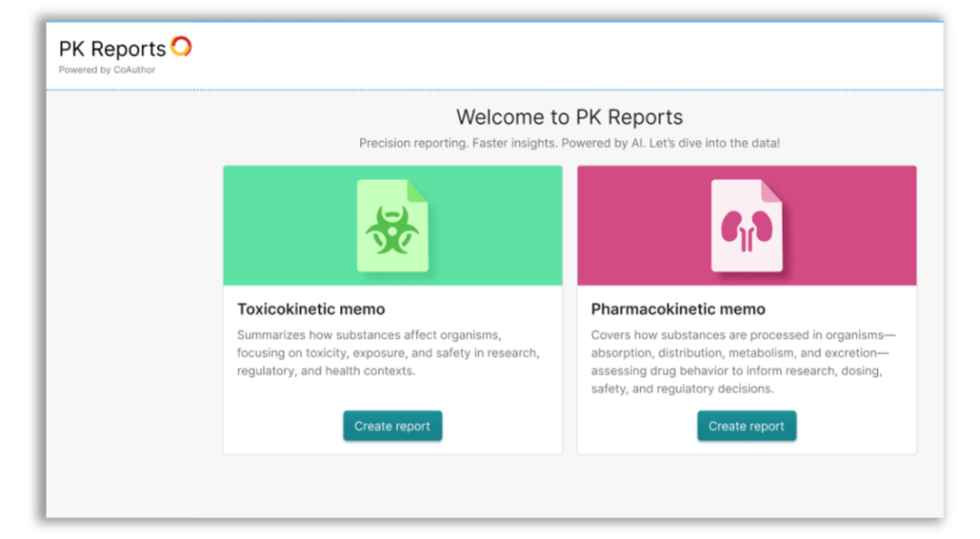This screenshot has width=980, height=539.
Task: Click the folded corner of the biohazard document
Action: pyautogui.click(x=418, y=190)
